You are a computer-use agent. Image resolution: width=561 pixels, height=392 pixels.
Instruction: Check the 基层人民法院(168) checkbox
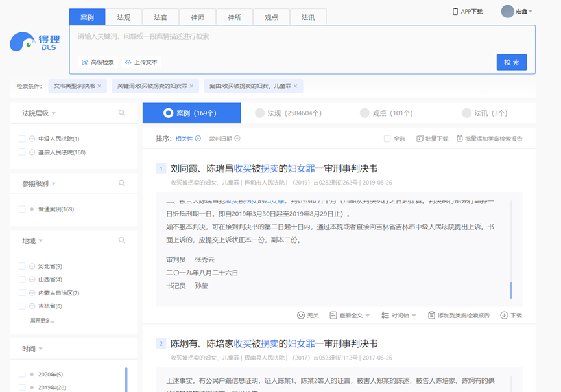click(x=22, y=152)
